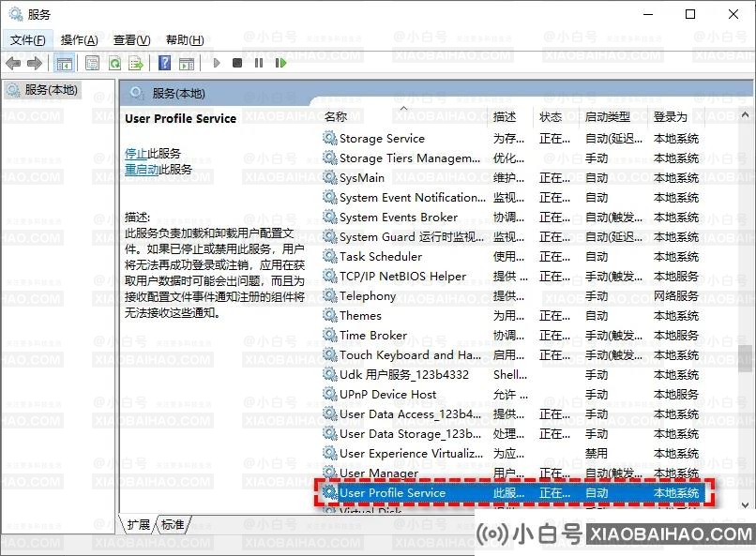This screenshot has width=756, height=556.
Task: Click gear icon of Themes row
Action: click(x=330, y=316)
